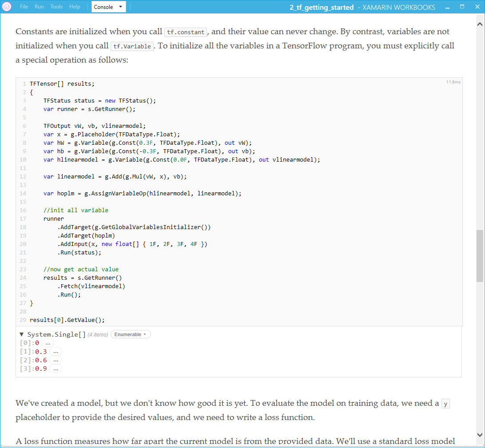Click the '//init all variable' comment
The height and width of the screenshot is (448, 485).
76,210
